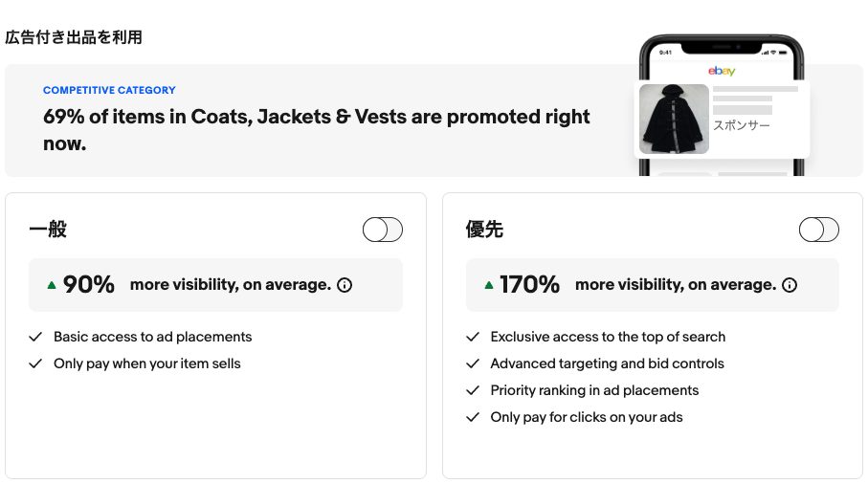The width and height of the screenshot is (868, 484).
Task: Click the 広告付き出品を利用 heading
Action: pos(74,37)
